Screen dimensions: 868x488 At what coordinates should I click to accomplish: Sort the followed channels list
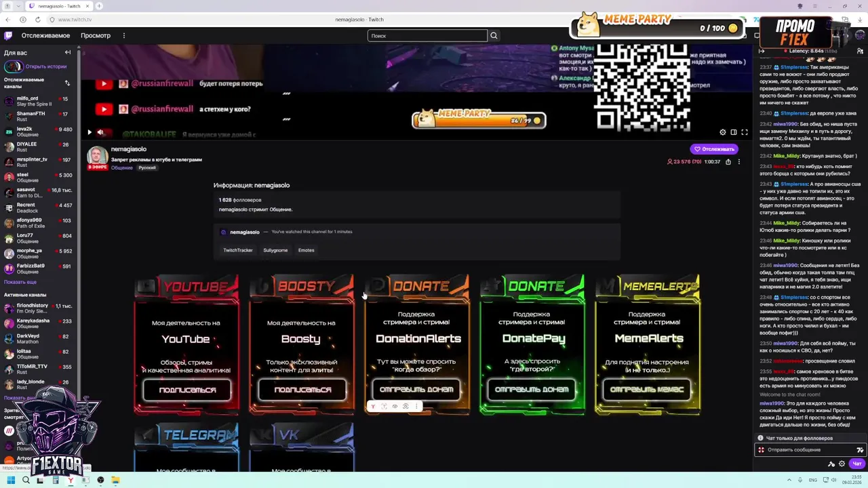coord(67,83)
